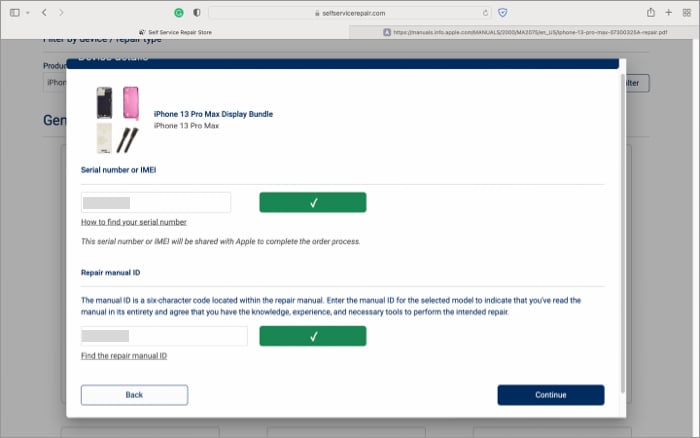Go back with the Safari back arrow
700x438 pixels.
(x=44, y=13)
